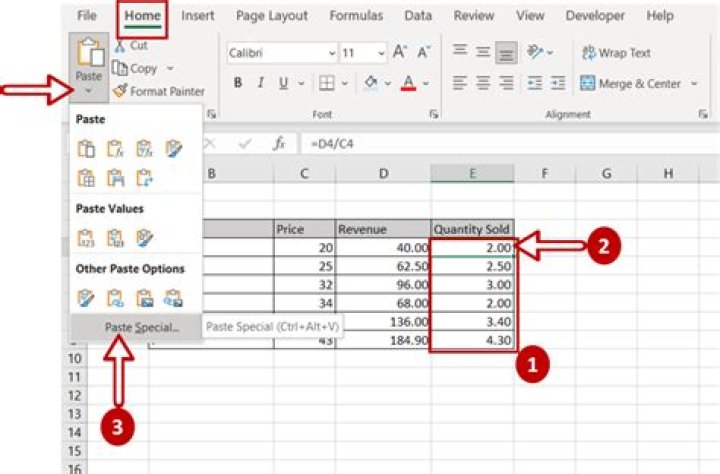The height and width of the screenshot is (474, 720).
Task: Choose Paste Linked Picture icon
Action: point(174,298)
